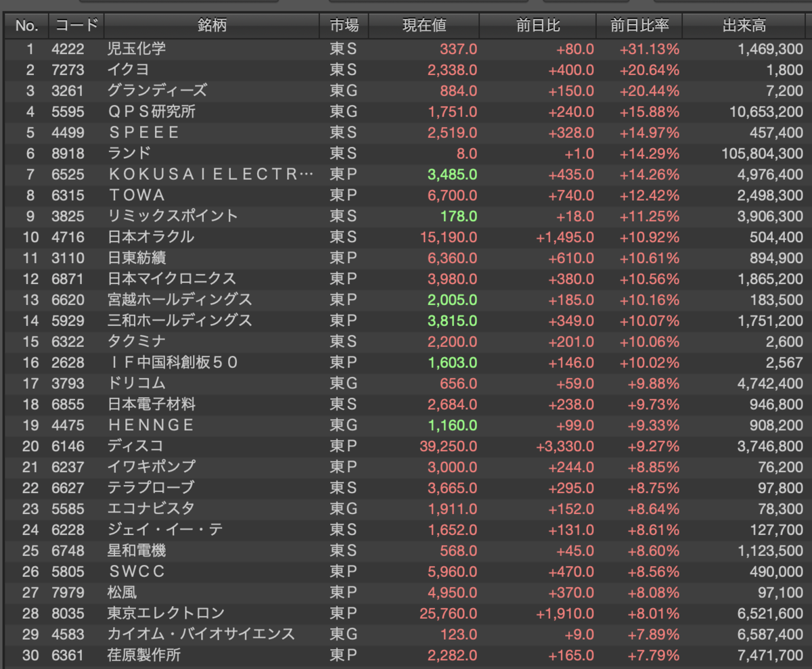
Task: Select the TOWA row
Action: [406, 195]
